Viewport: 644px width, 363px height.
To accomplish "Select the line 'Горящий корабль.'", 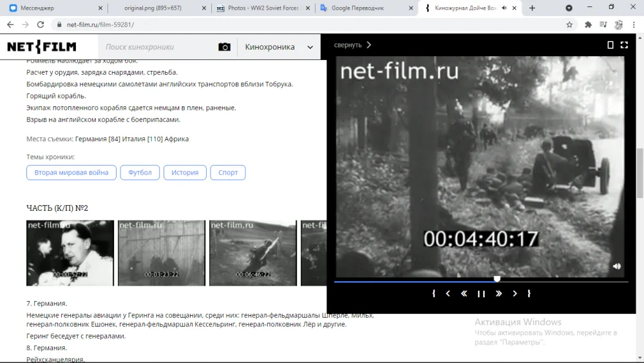I will tap(56, 96).
